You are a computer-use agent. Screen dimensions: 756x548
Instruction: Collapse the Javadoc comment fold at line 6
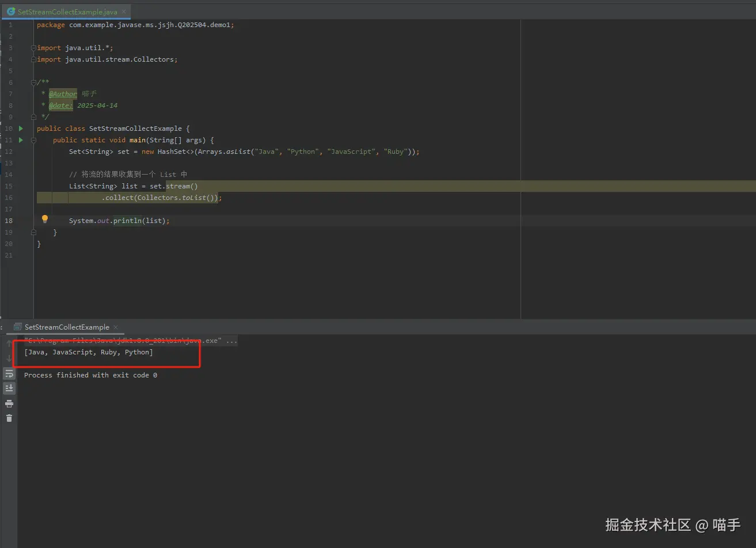tap(33, 82)
